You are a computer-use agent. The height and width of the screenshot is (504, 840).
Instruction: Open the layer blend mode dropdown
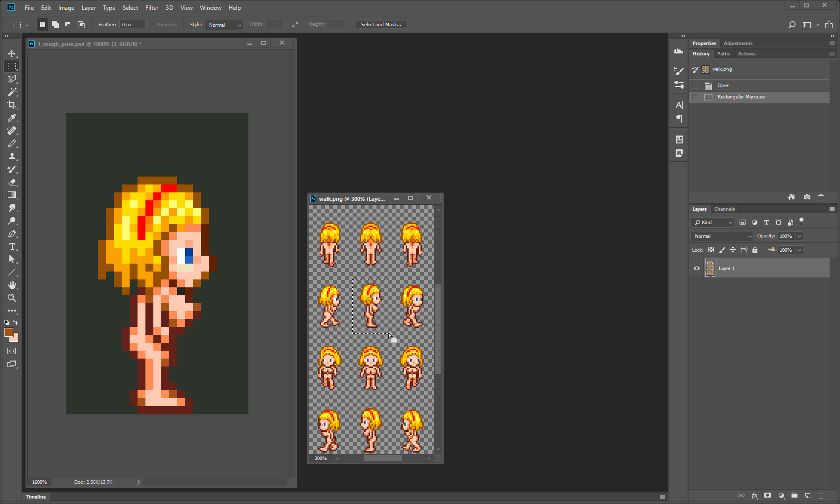pyautogui.click(x=722, y=236)
